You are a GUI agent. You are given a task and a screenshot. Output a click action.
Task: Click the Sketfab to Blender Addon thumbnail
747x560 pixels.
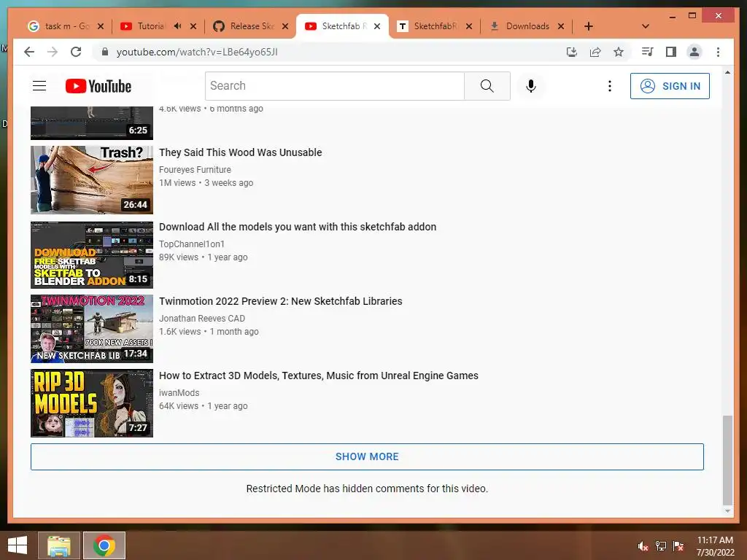(92, 254)
